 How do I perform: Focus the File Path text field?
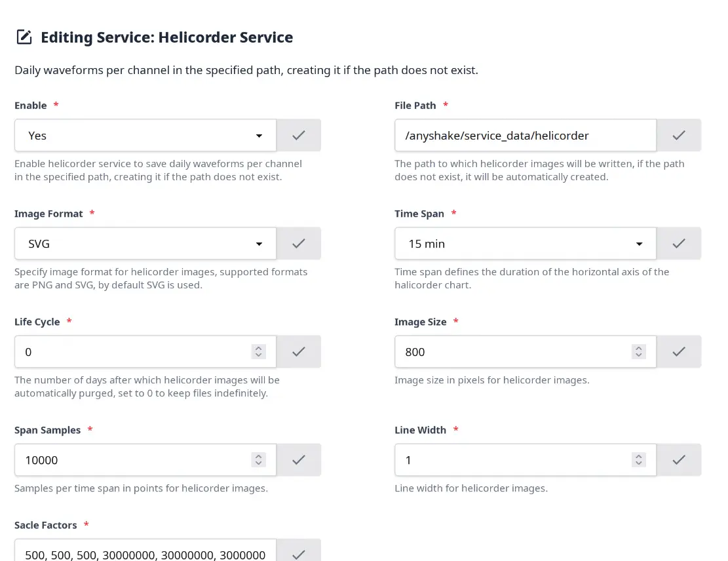click(x=526, y=135)
